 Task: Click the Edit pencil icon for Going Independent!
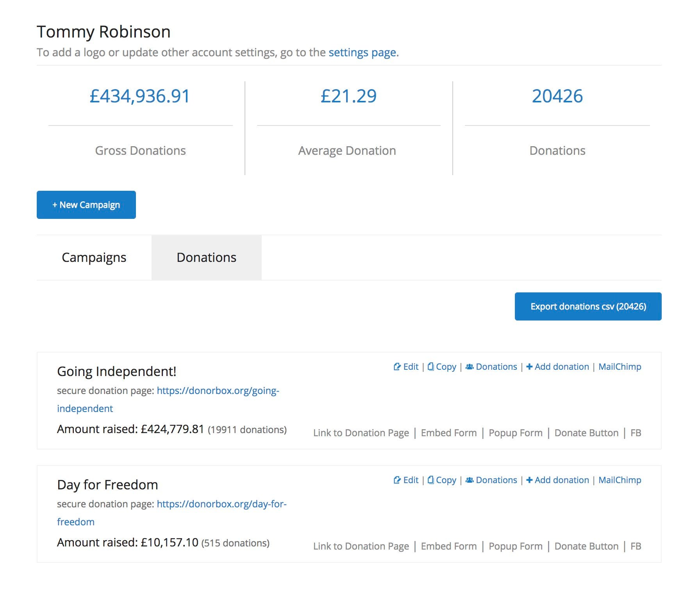[x=397, y=367]
